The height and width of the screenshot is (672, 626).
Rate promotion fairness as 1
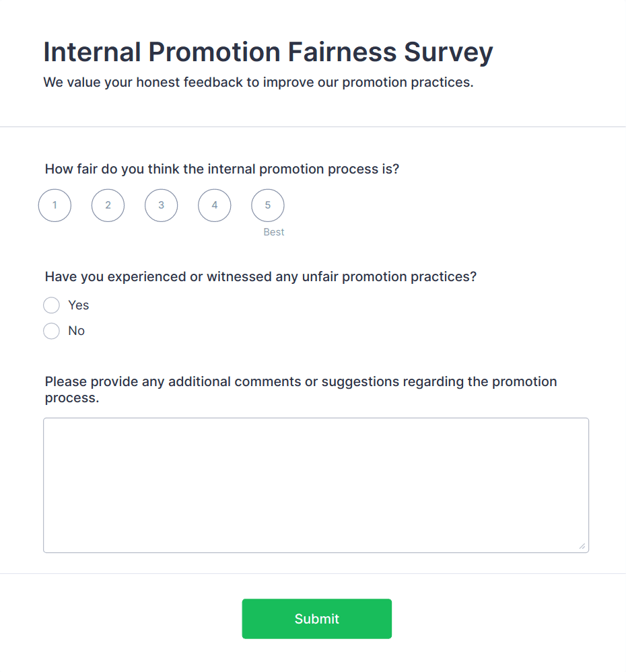click(x=55, y=205)
